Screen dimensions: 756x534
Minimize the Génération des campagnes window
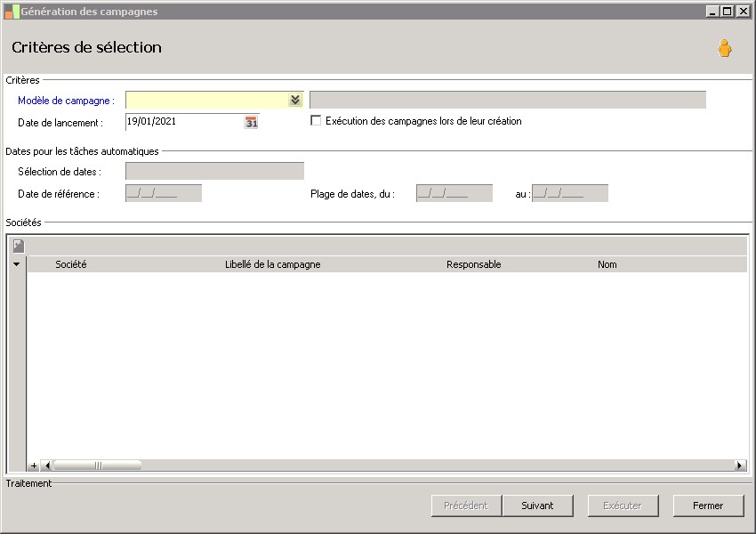point(712,11)
